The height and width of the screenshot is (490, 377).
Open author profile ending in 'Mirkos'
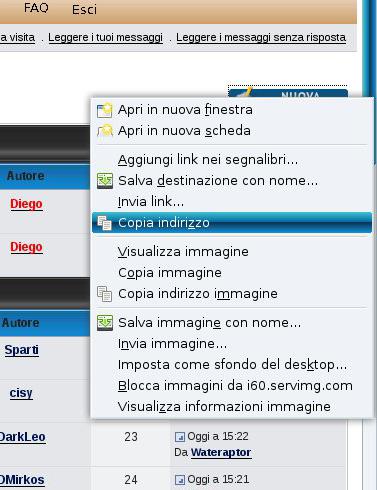point(22,480)
